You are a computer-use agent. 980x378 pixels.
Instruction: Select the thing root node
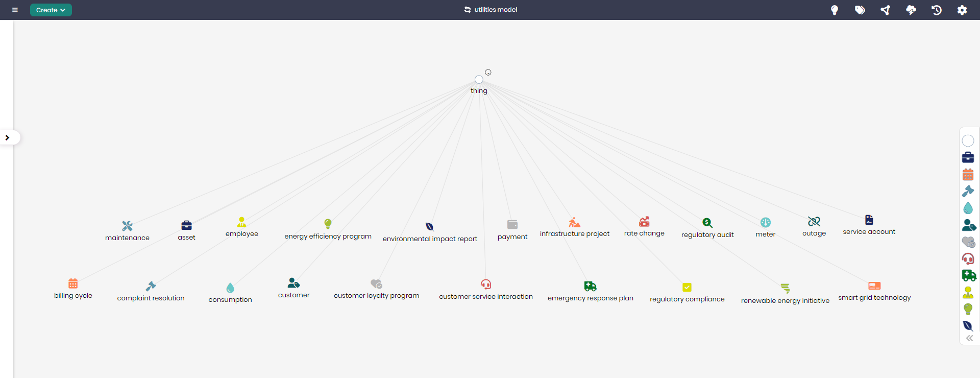(x=479, y=80)
